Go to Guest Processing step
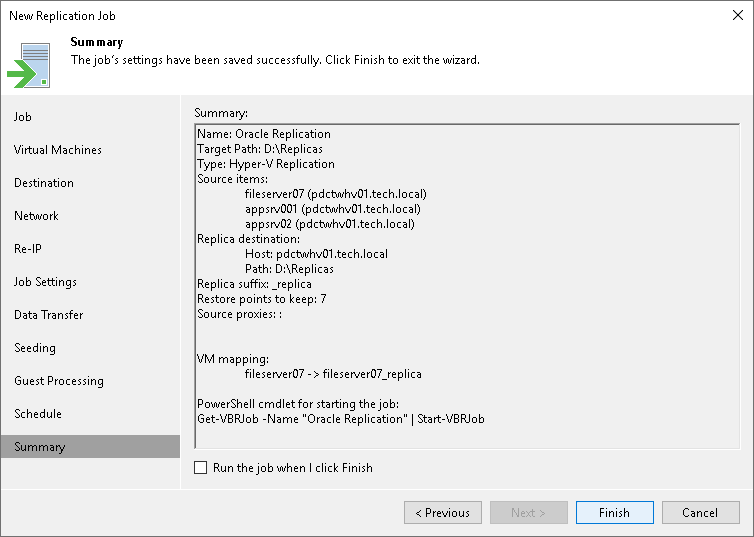The height and width of the screenshot is (537, 754). click(58, 381)
